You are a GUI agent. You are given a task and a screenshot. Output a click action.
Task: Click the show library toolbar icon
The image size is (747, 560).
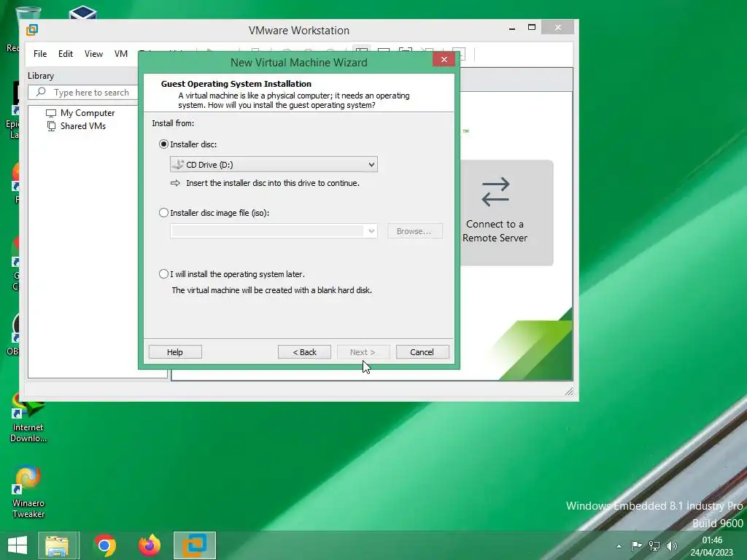(x=362, y=50)
